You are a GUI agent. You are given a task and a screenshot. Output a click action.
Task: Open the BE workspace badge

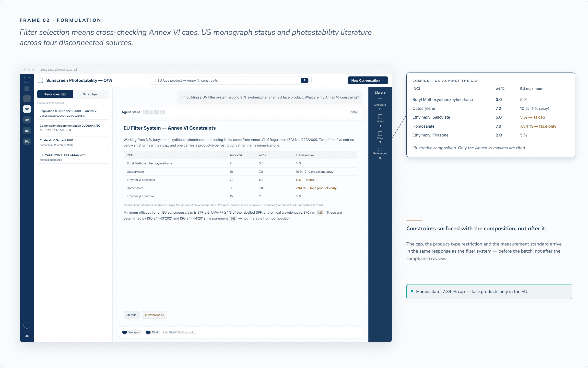coord(27,131)
